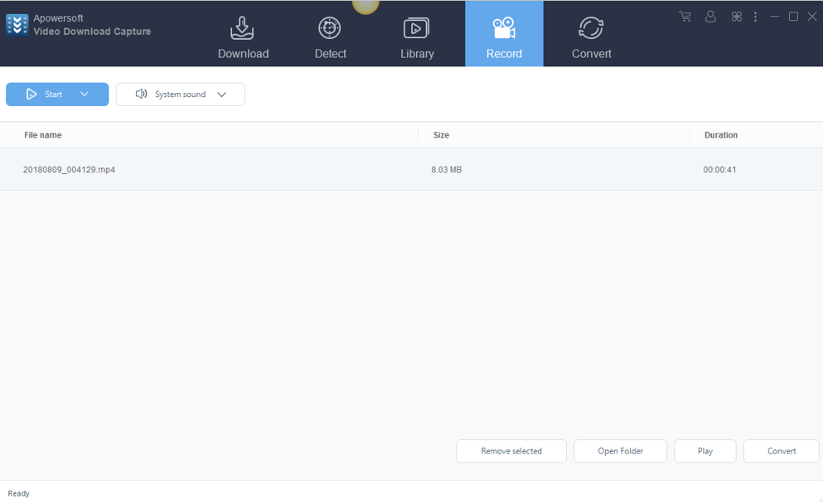Expand the Start button dropdown arrow
823x504 pixels.
[85, 94]
